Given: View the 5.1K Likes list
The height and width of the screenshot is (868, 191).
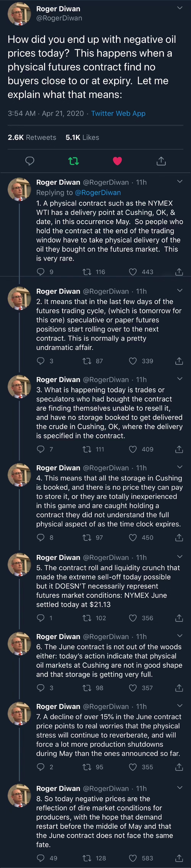Looking at the screenshot, I should point(82,137).
